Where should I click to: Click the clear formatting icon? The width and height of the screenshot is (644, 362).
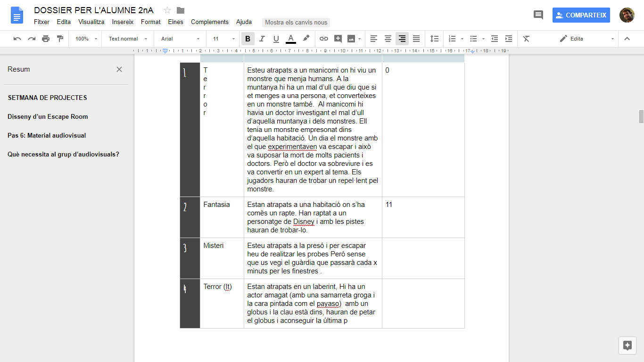click(527, 39)
